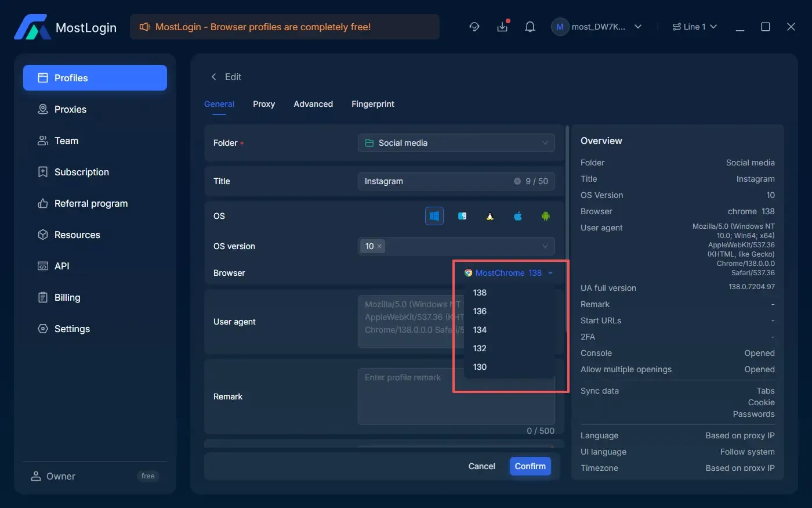Go back using the Edit arrow

(x=214, y=77)
